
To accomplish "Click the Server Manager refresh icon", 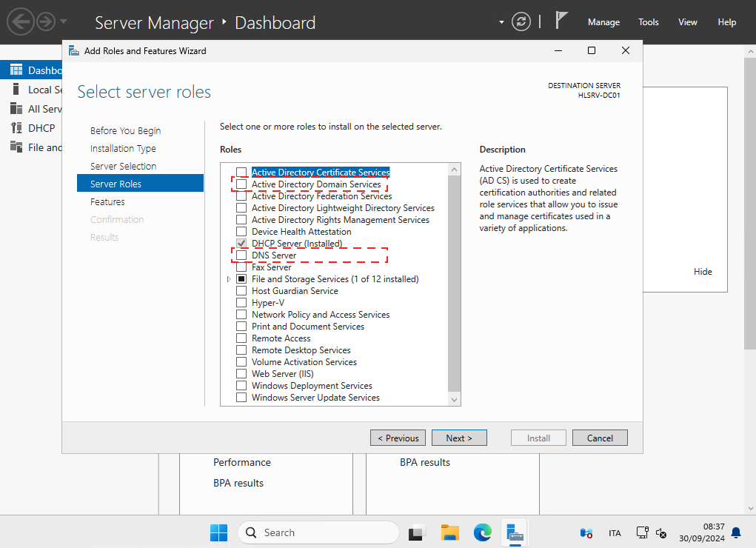I will point(522,21).
